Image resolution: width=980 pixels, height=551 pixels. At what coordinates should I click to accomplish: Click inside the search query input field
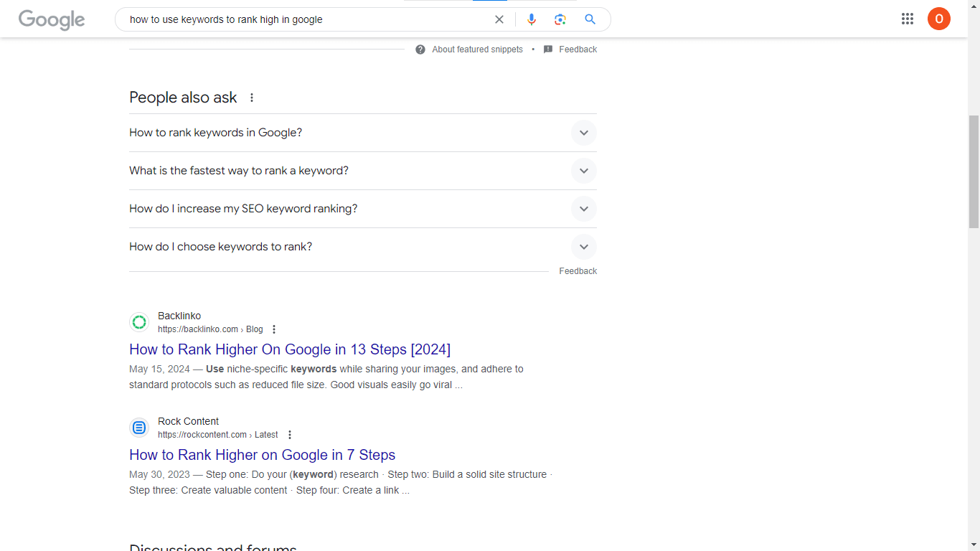[301, 19]
